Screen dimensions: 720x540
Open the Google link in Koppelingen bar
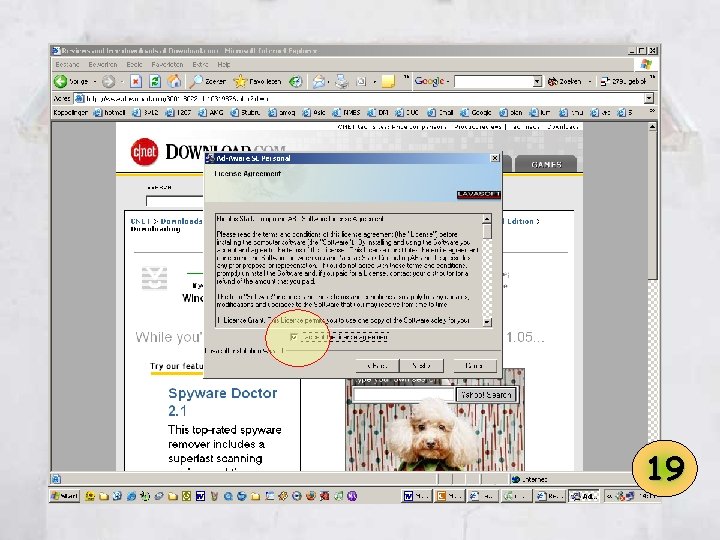coord(476,112)
